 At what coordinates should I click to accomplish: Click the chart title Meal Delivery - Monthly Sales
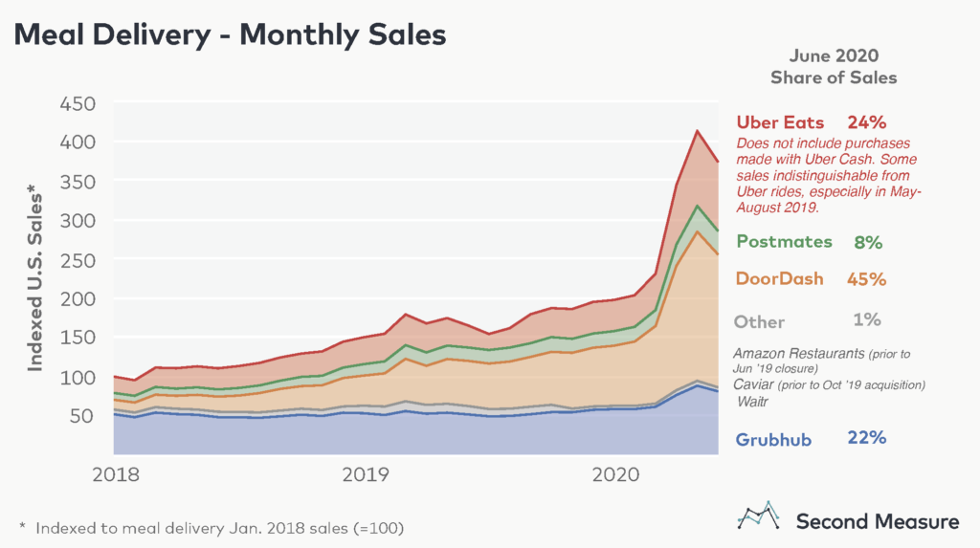point(230,35)
